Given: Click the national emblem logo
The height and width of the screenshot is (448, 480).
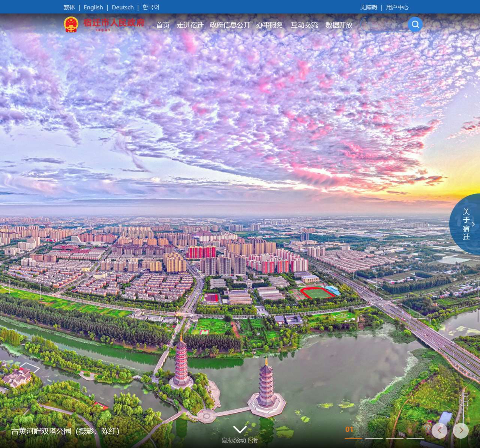Looking at the screenshot, I should (x=71, y=24).
